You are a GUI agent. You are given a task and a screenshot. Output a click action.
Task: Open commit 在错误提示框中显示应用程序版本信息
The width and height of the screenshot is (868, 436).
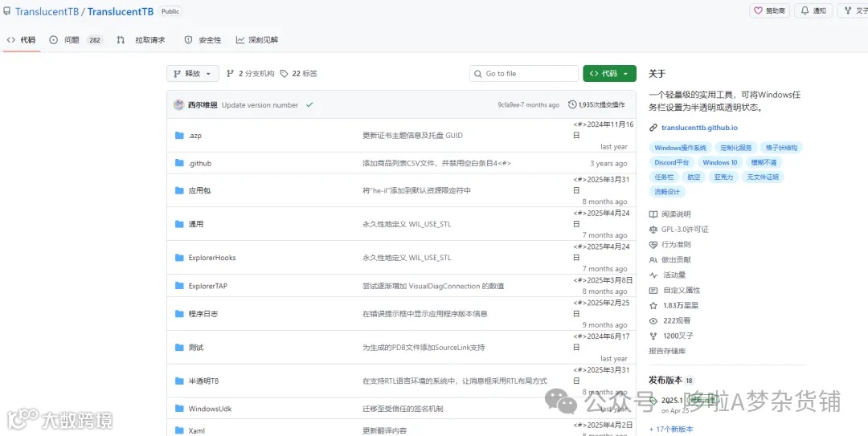click(x=424, y=314)
